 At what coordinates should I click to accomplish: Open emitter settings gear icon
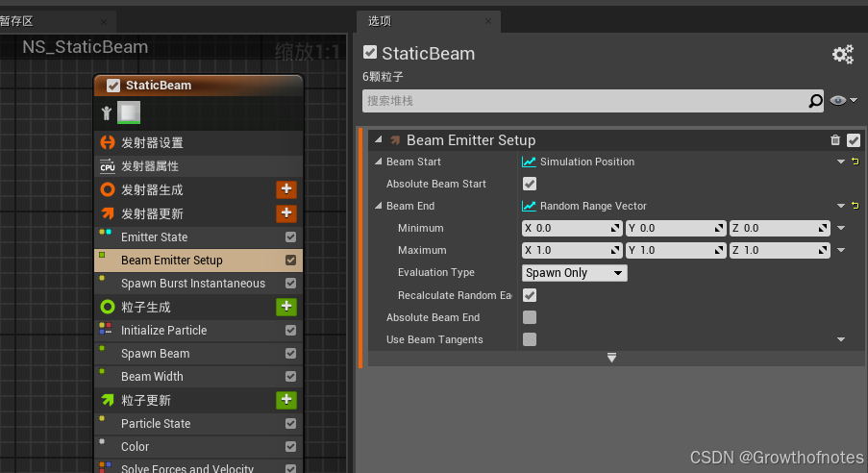click(843, 54)
